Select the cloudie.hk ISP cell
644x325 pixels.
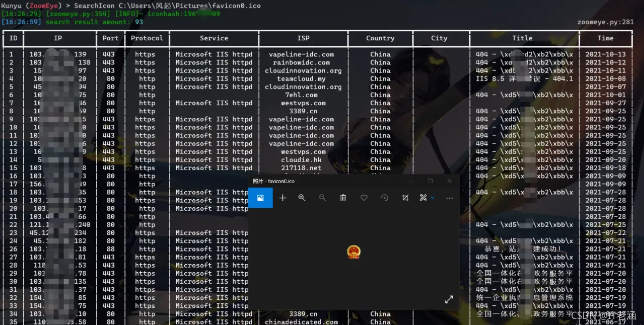[301, 160]
